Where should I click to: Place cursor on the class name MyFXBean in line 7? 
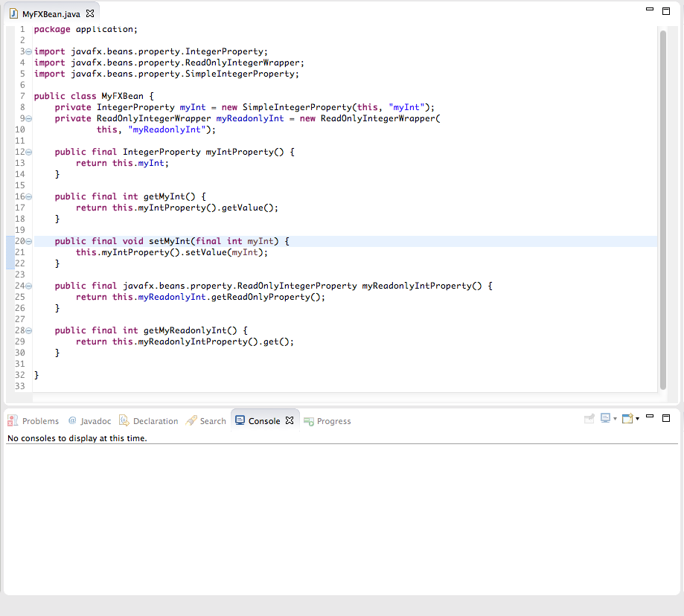[122, 96]
